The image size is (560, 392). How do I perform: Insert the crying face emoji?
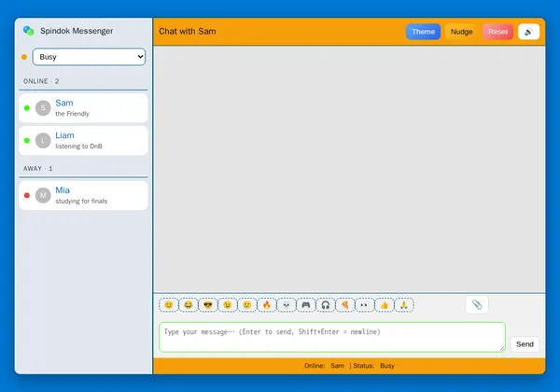coord(247,305)
